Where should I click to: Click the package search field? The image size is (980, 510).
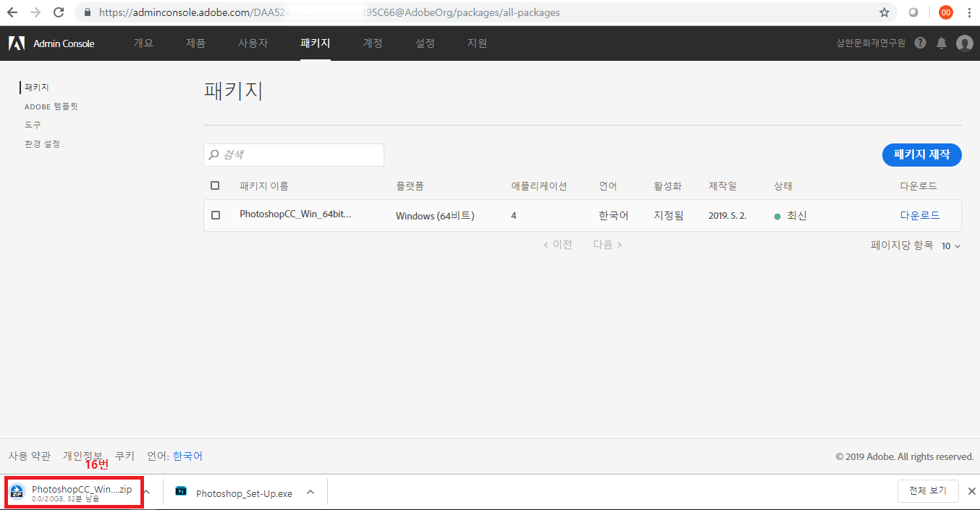294,155
